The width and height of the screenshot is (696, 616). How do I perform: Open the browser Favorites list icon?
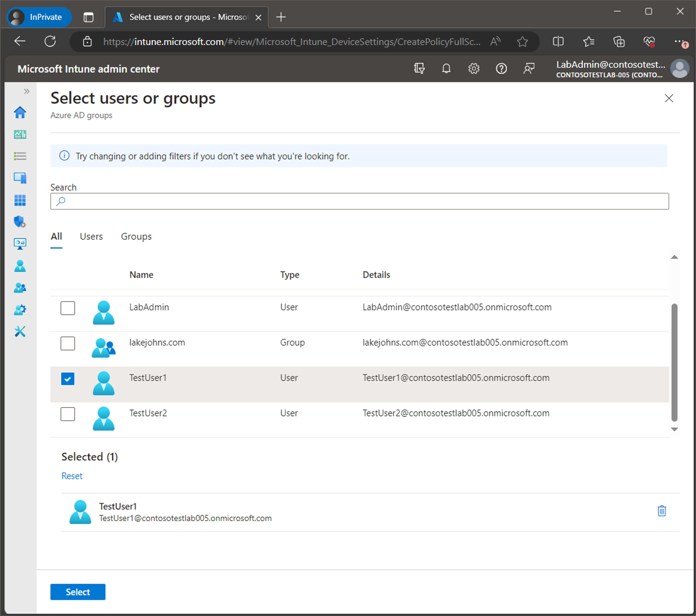pos(588,41)
